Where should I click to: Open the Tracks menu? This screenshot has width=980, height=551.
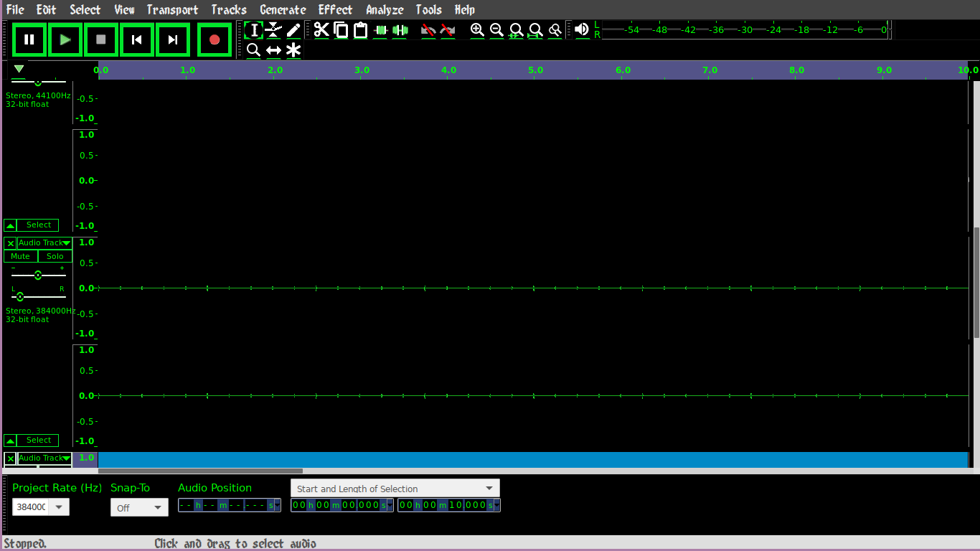pyautogui.click(x=229, y=9)
